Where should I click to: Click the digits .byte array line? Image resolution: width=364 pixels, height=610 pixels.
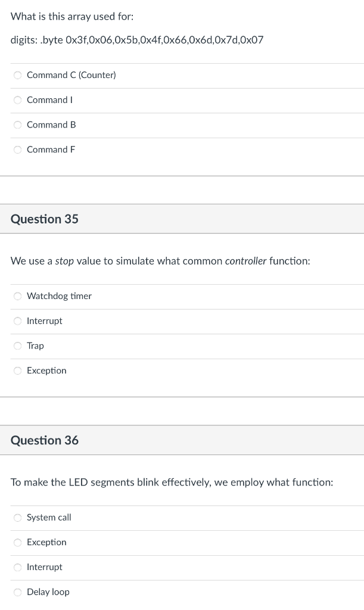point(137,41)
